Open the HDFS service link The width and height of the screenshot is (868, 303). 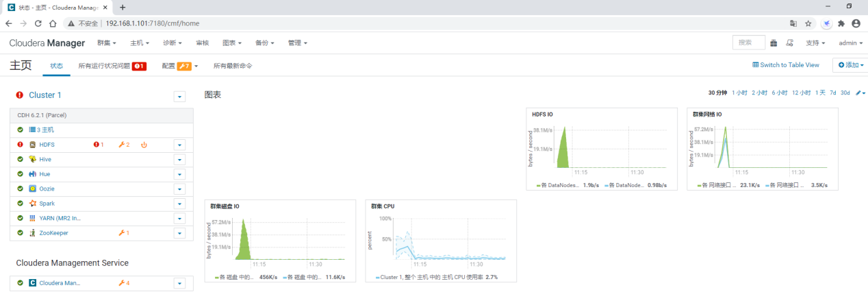[x=47, y=145]
